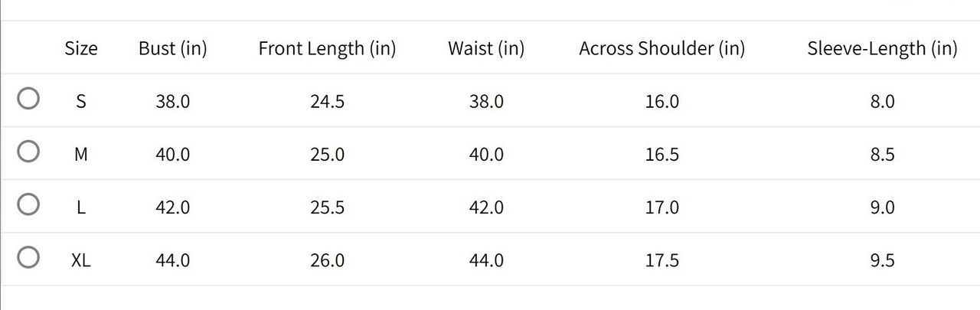Click the S size label
Image resolution: width=980 pixels, height=310 pixels.
pyautogui.click(x=81, y=101)
